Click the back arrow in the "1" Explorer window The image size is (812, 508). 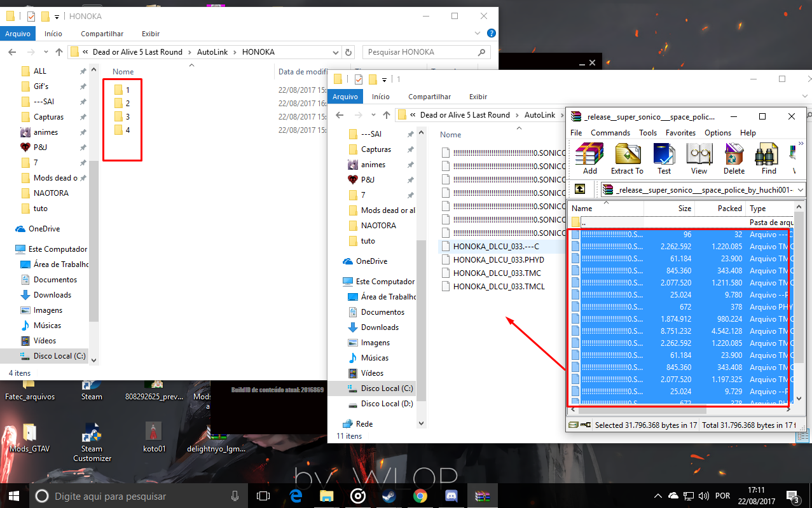(340, 115)
